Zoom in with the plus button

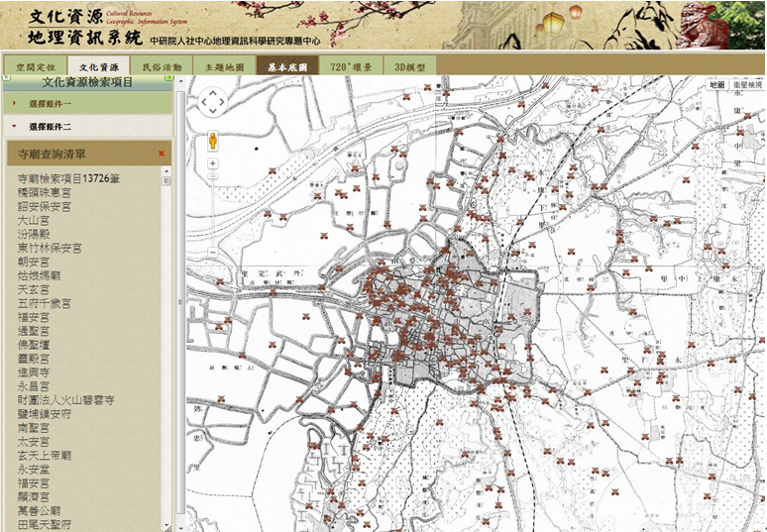pyautogui.click(x=212, y=162)
